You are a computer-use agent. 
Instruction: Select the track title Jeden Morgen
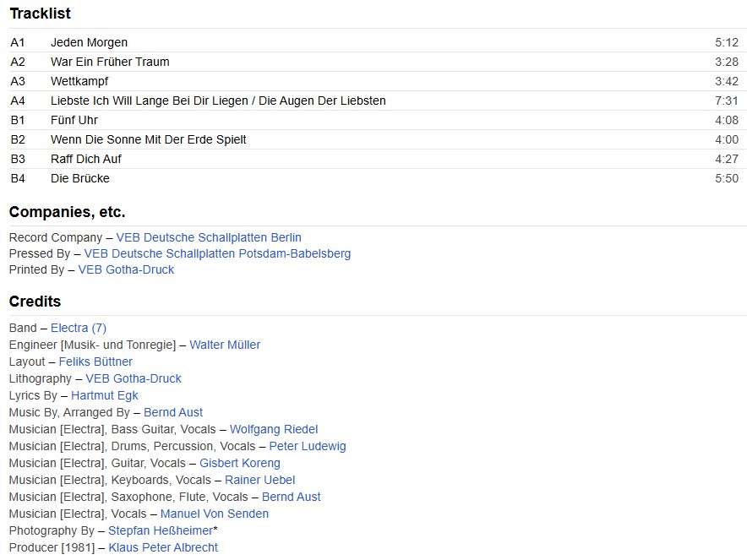pyautogui.click(x=89, y=42)
